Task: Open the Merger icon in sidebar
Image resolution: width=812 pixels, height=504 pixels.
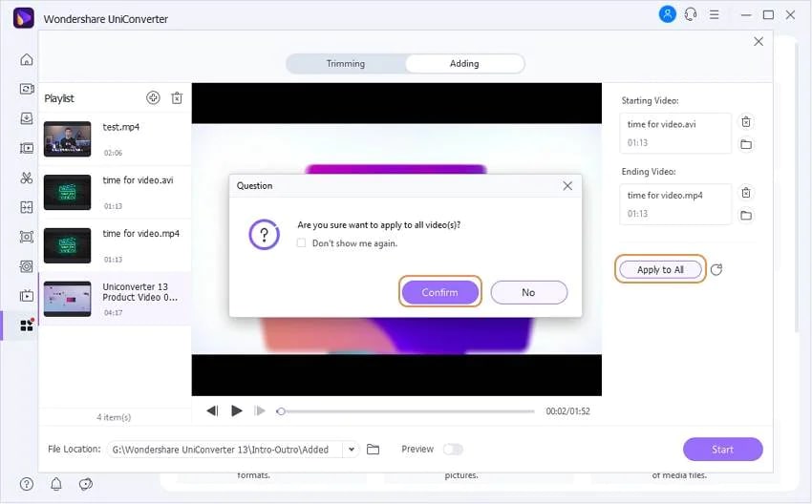Action: point(27,207)
